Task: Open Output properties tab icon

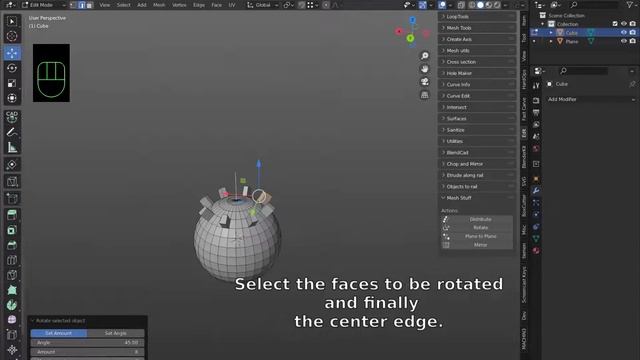Action: tap(536, 112)
